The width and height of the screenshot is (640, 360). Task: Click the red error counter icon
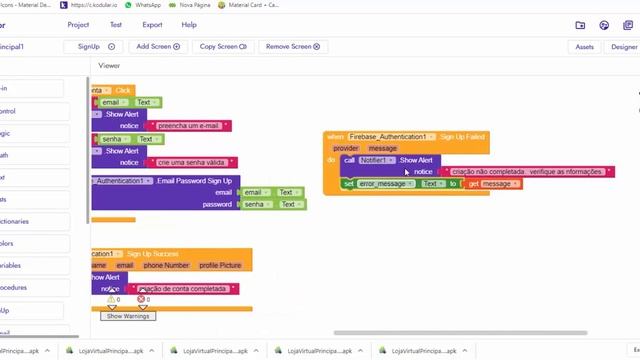pyautogui.click(x=141, y=299)
